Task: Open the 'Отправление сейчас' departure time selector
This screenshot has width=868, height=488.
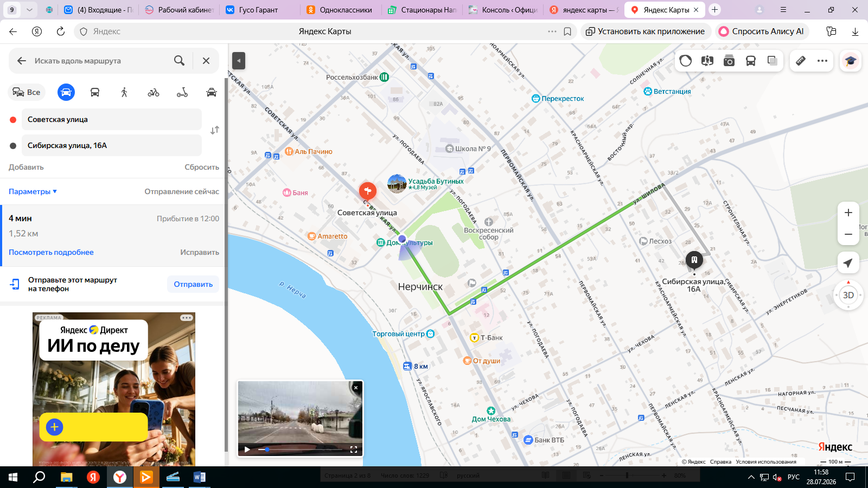Action: coord(182,191)
